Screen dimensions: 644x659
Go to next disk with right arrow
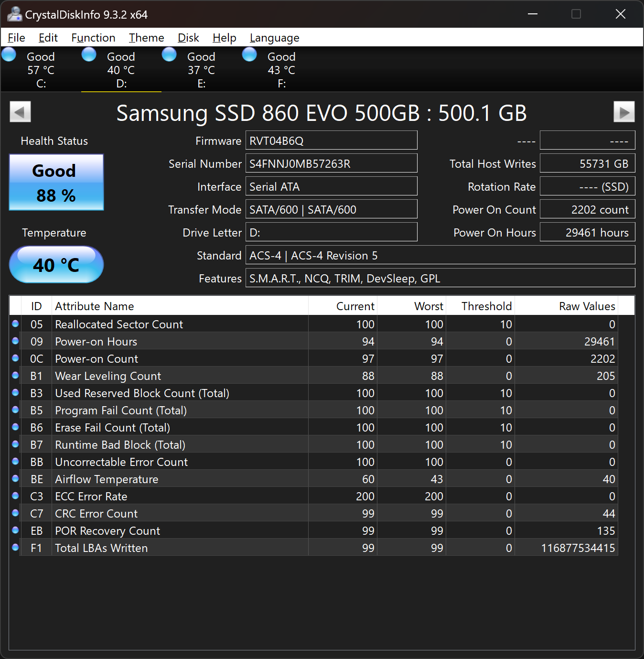click(624, 112)
